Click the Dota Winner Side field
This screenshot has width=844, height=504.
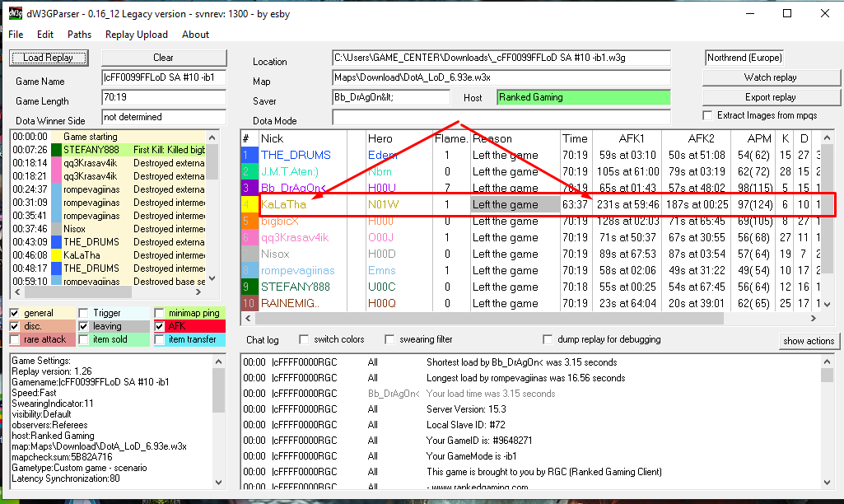[x=164, y=118]
